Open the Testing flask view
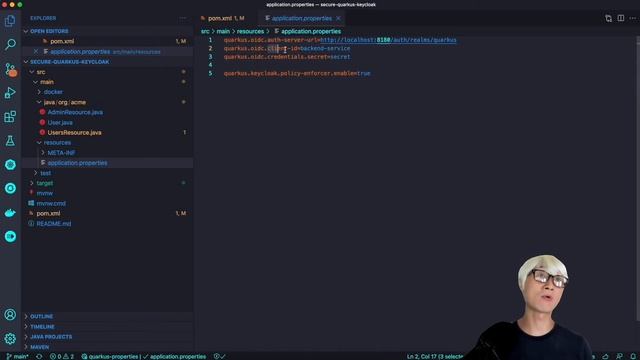This screenshot has height=360, width=640. (x=10, y=141)
